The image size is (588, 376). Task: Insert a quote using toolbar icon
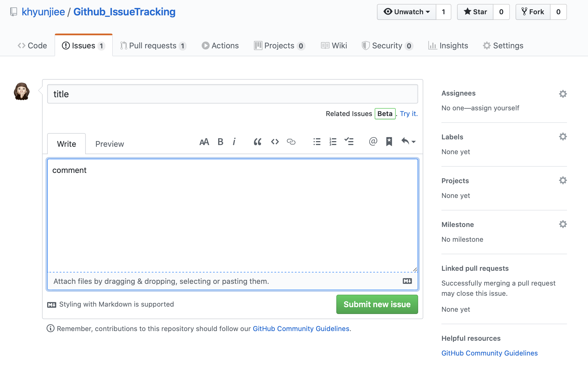click(257, 142)
